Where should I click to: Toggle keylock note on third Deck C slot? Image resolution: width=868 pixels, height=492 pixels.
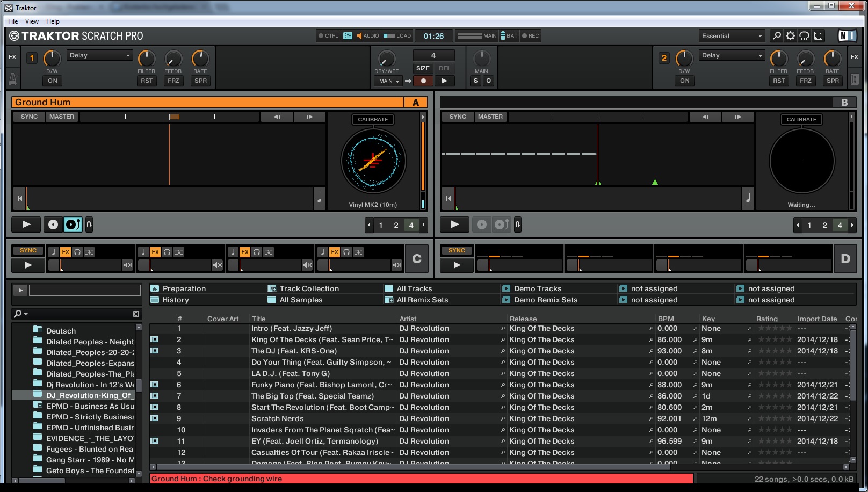pos(233,252)
